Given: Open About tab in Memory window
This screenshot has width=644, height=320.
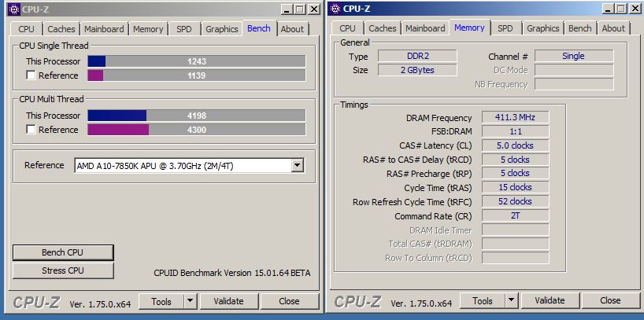Looking at the screenshot, I should point(613,28).
